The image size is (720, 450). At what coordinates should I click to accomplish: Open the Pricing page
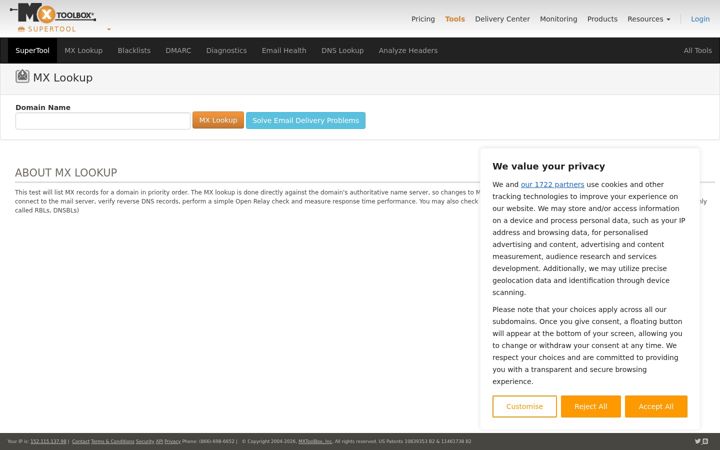423,19
